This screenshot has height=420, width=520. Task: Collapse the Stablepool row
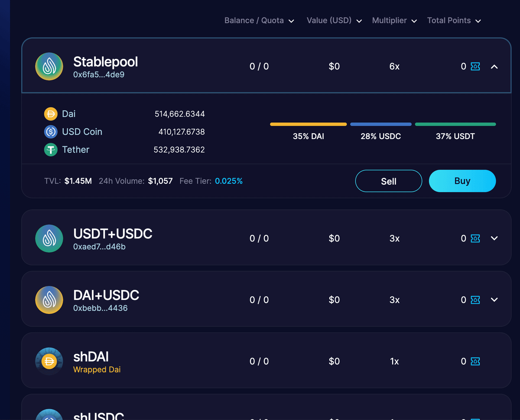(494, 67)
